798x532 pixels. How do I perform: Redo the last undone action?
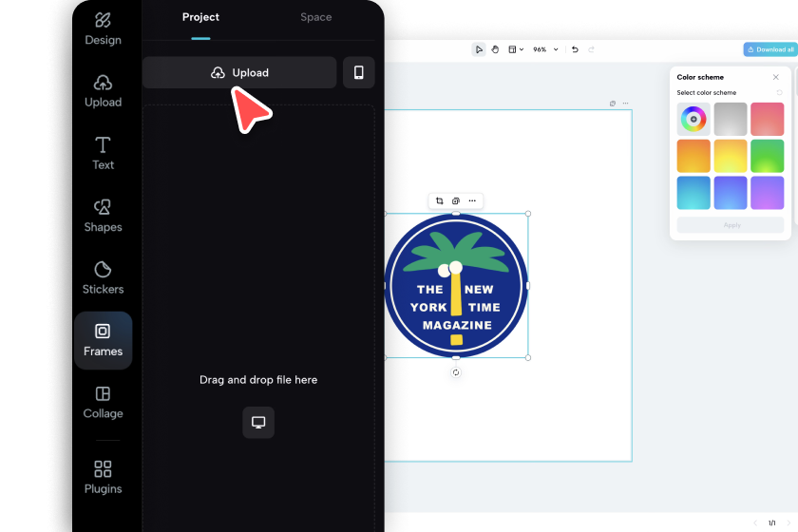(x=591, y=49)
